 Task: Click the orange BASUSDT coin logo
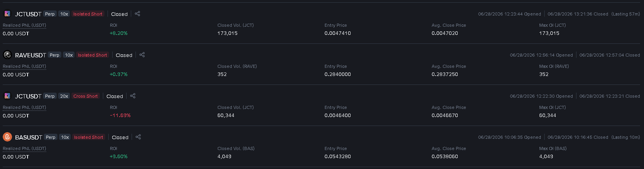click(7, 137)
